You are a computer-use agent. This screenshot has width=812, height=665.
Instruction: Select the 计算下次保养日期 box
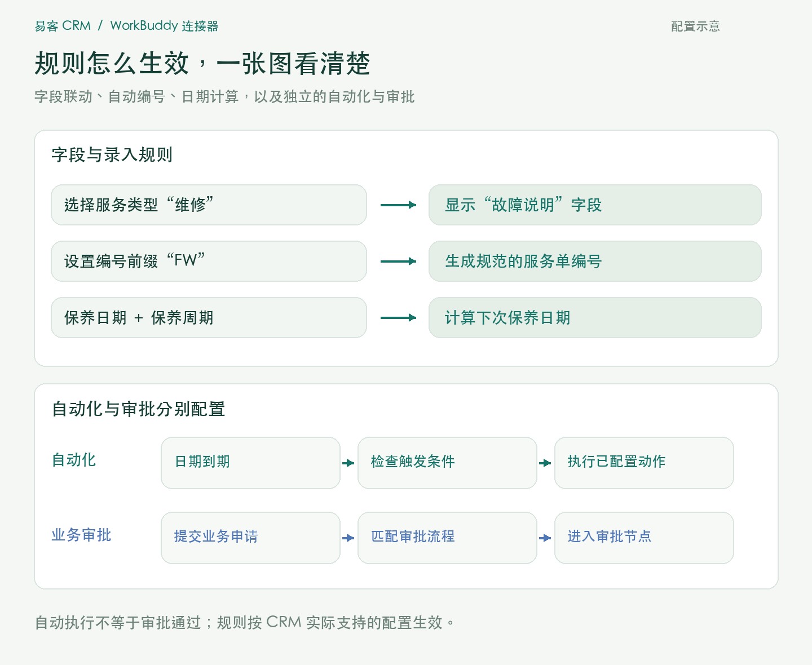click(595, 317)
